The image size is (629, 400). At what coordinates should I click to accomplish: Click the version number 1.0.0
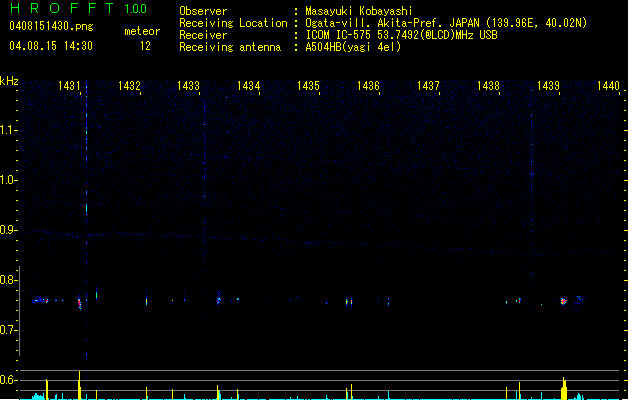pos(135,9)
